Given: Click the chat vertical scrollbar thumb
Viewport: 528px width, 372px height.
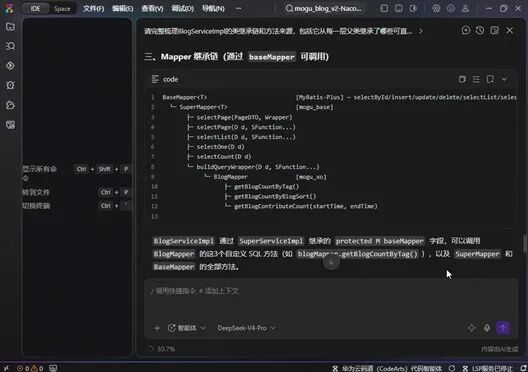Looking at the screenshot, I should coord(525,243).
